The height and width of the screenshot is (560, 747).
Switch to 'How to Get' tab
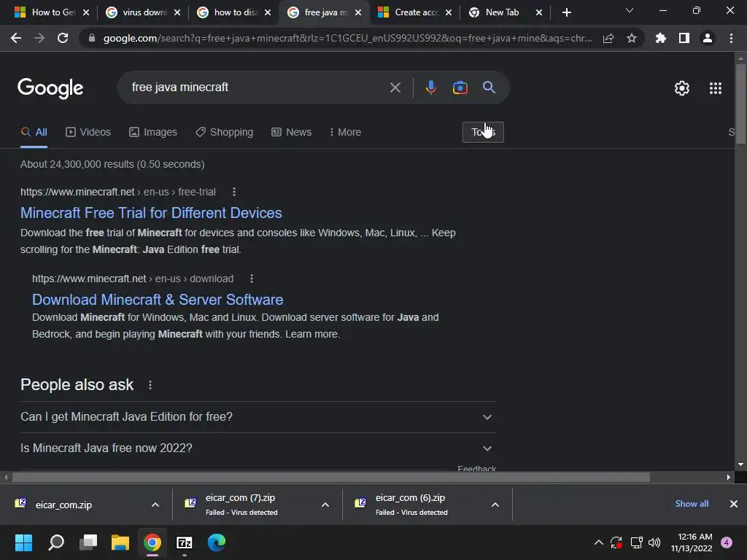[x=53, y=12]
